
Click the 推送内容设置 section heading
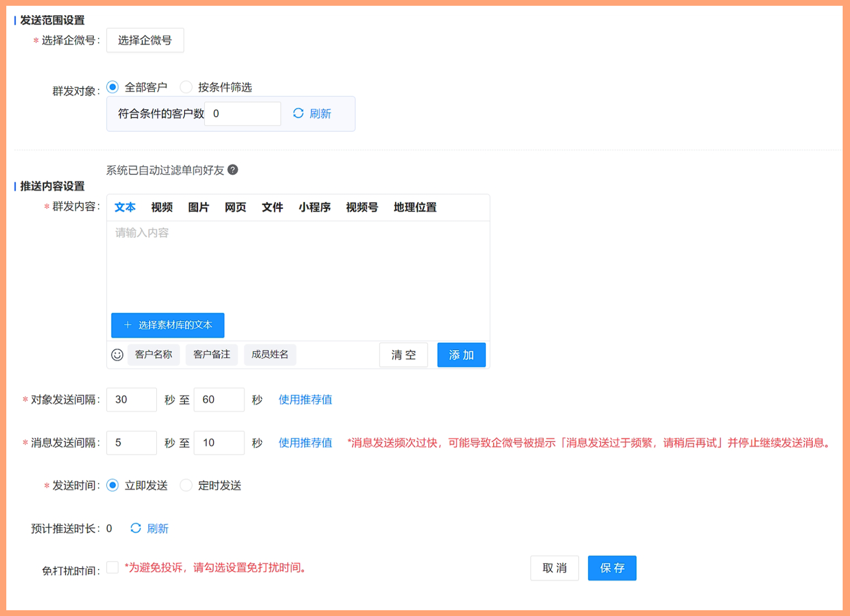pos(52,186)
